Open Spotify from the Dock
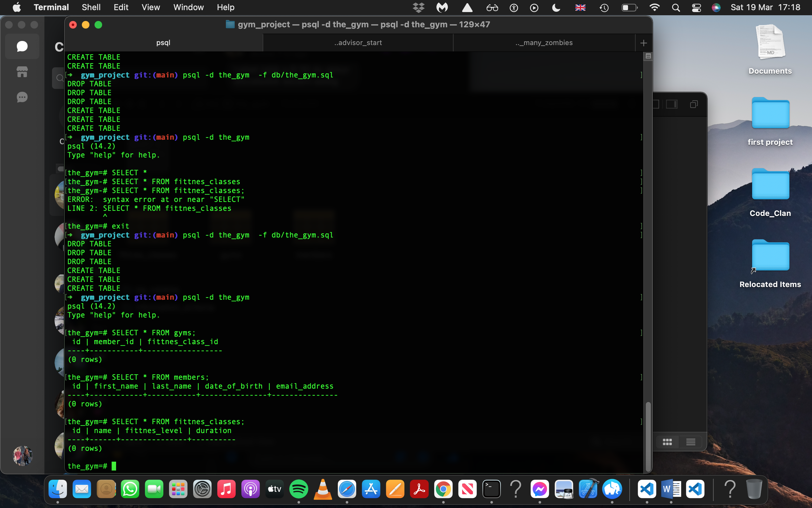812x508 pixels. click(x=298, y=489)
